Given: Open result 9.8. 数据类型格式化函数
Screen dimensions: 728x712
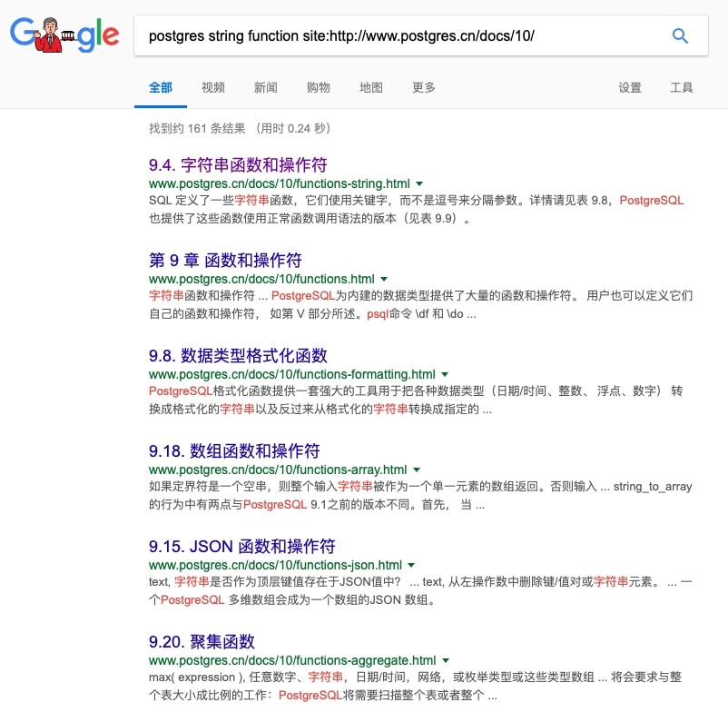Looking at the screenshot, I should [238, 356].
